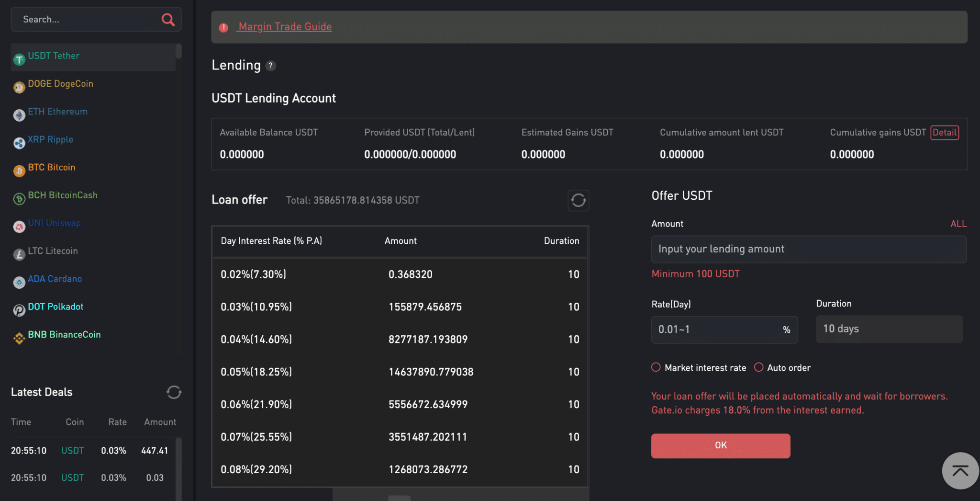
Task: Click the Margin Trade Guide alert icon
Action: [223, 28]
